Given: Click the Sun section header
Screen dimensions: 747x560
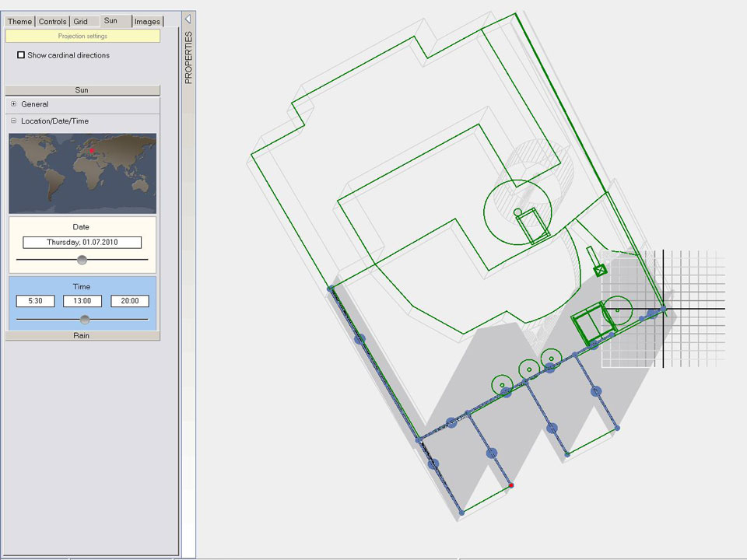Looking at the screenshot, I should tap(82, 90).
